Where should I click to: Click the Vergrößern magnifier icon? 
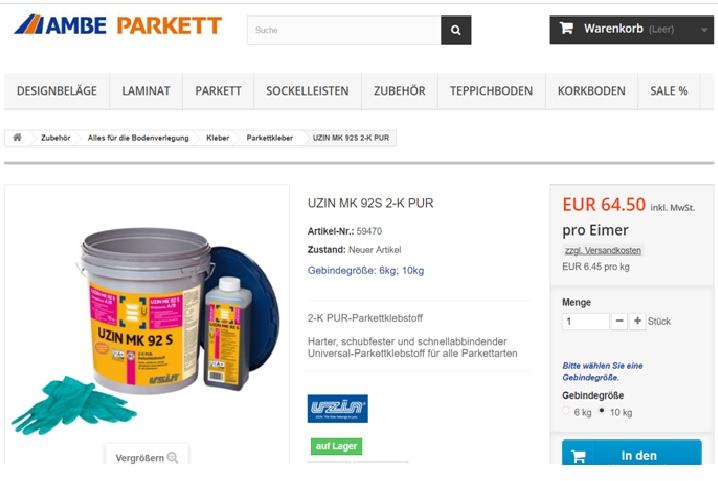pyautogui.click(x=173, y=457)
